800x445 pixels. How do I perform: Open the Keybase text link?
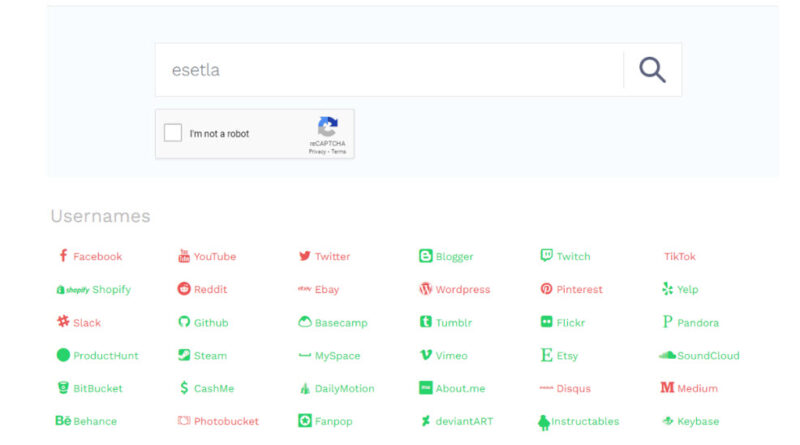[698, 421]
